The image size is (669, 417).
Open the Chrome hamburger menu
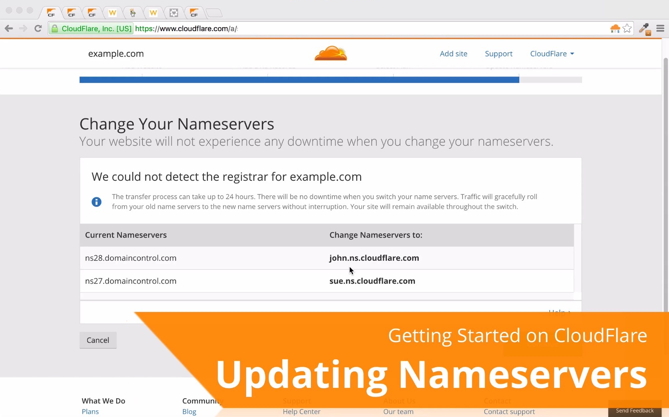point(660,29)
